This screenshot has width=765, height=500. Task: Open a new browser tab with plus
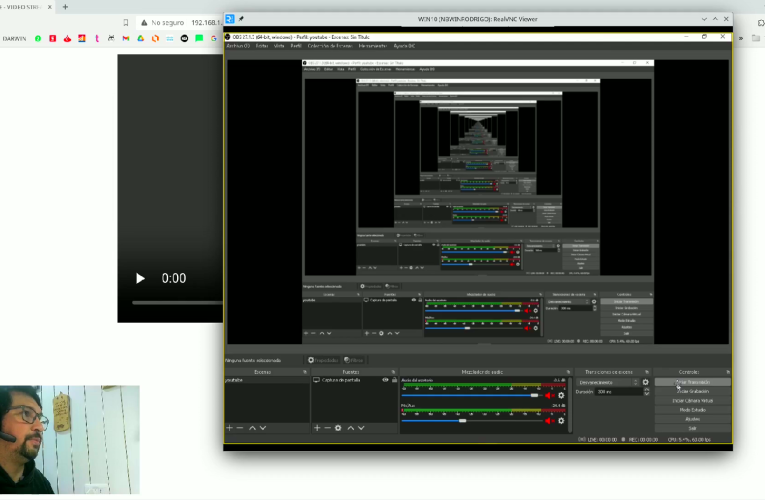click(65, 7)
